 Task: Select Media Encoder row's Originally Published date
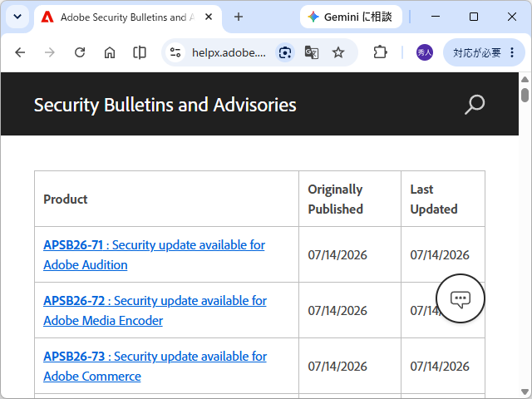tap(337, 310)
